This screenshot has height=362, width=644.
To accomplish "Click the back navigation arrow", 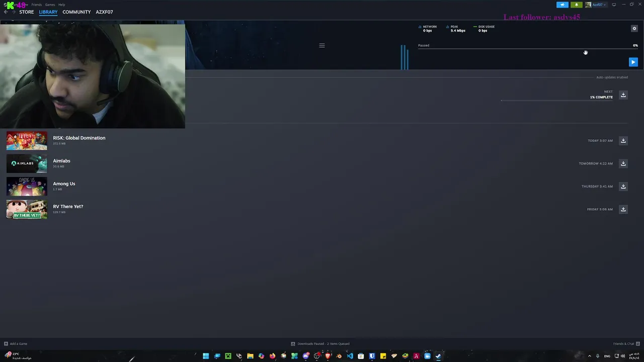I will pos(6,12).
